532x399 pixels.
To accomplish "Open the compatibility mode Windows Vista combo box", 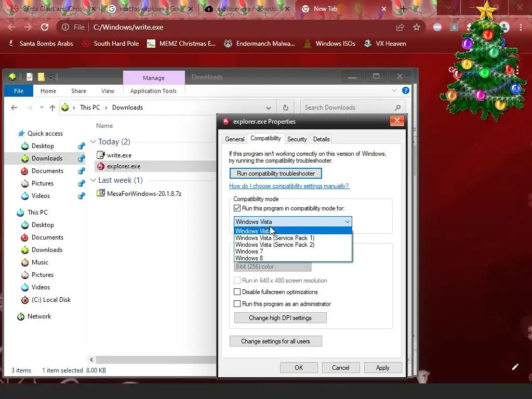I will coord(293,221).
